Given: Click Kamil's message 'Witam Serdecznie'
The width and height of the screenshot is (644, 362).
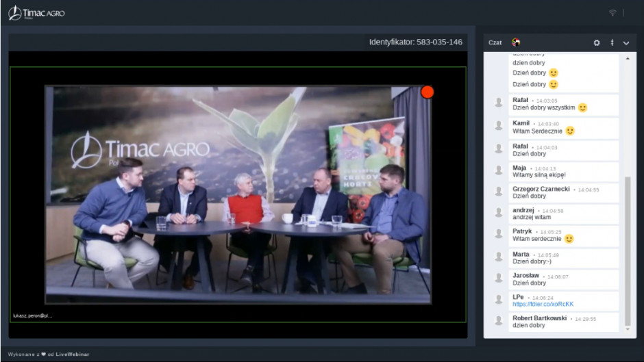Looking at the screenshot, I should pyautogui.click(x=537, y=131).
